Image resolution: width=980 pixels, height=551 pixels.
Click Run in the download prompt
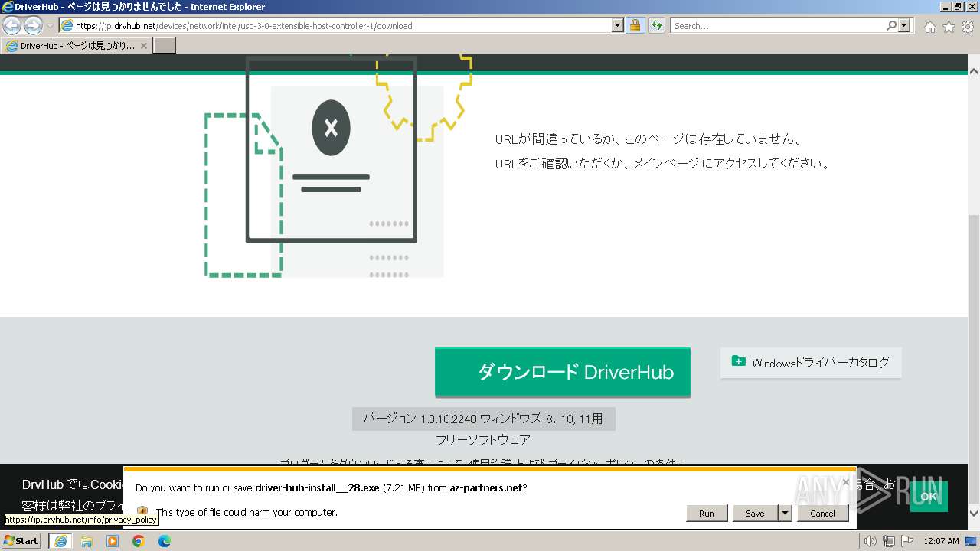(707, 514)
